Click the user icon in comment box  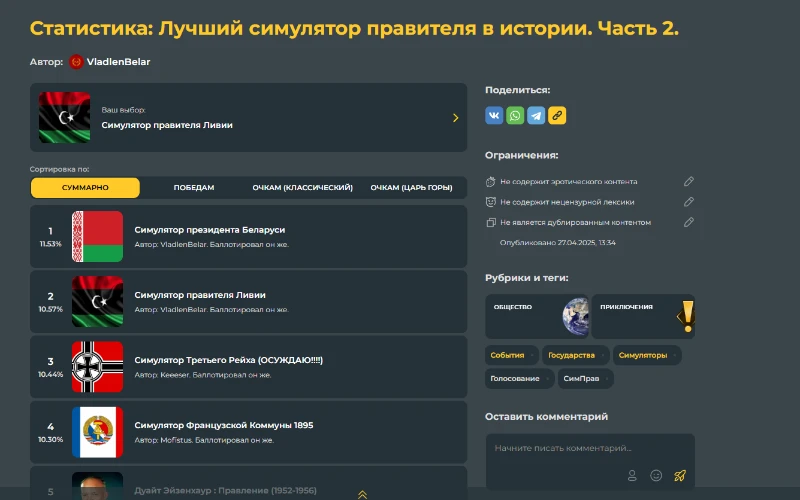[x=632, y=475]
